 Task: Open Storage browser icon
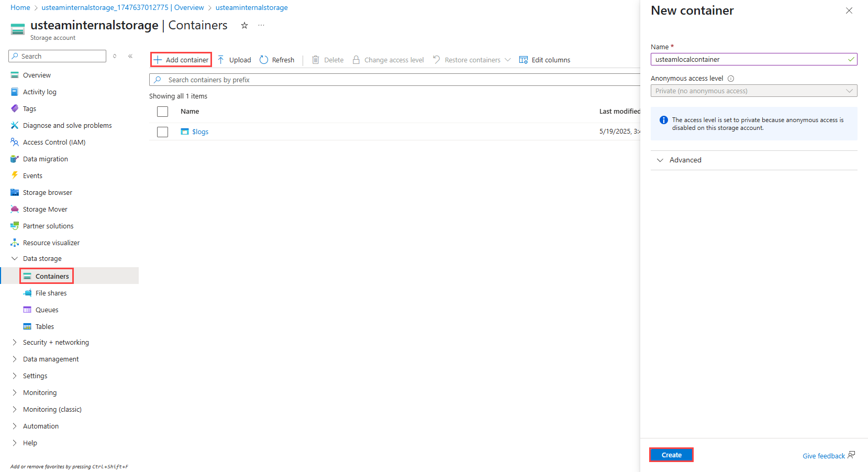point(15,192)
